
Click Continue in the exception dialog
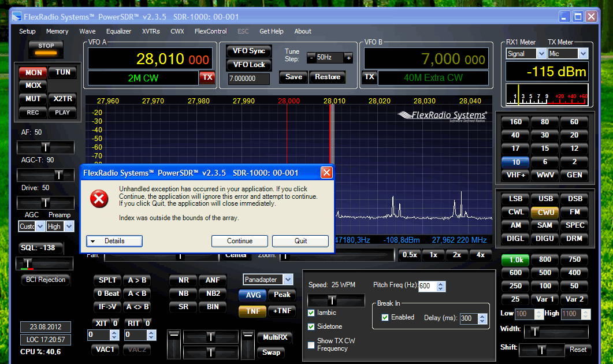[x=240, y=241]
